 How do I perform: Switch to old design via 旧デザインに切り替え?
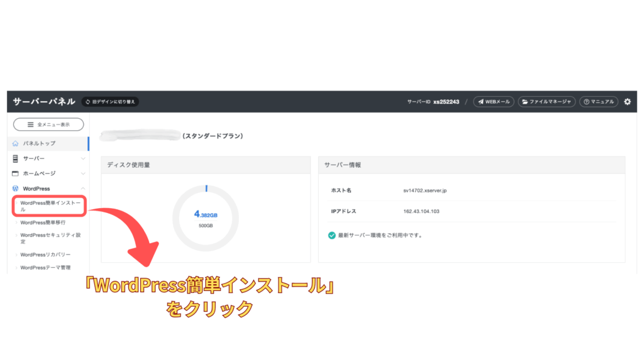110,102
